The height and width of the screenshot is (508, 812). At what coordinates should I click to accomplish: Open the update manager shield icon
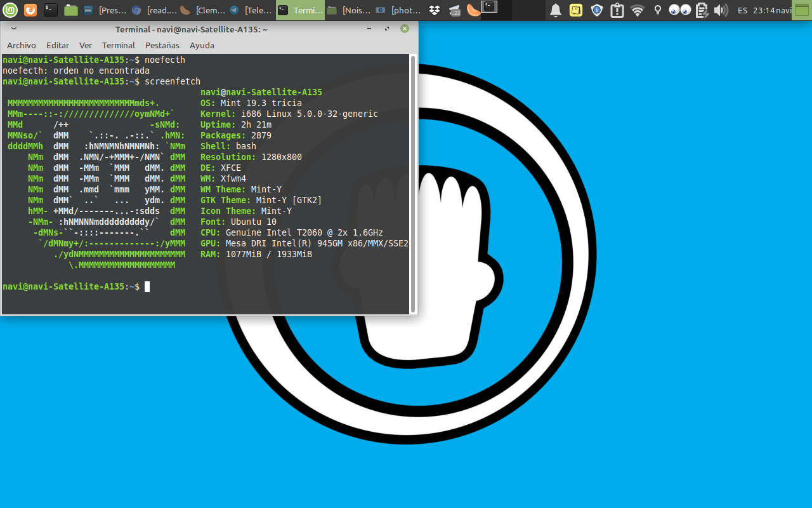596,10
